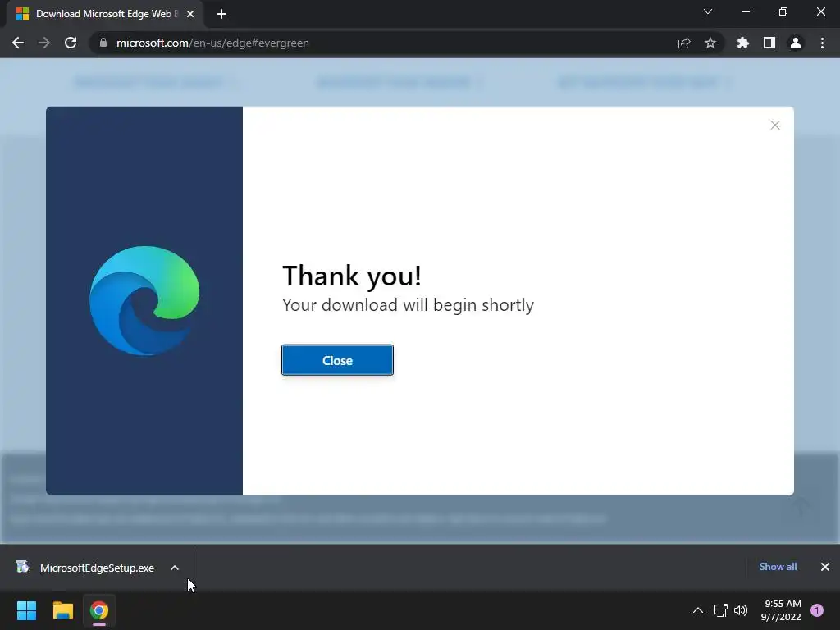View site information lock icon

click(103, 43)
